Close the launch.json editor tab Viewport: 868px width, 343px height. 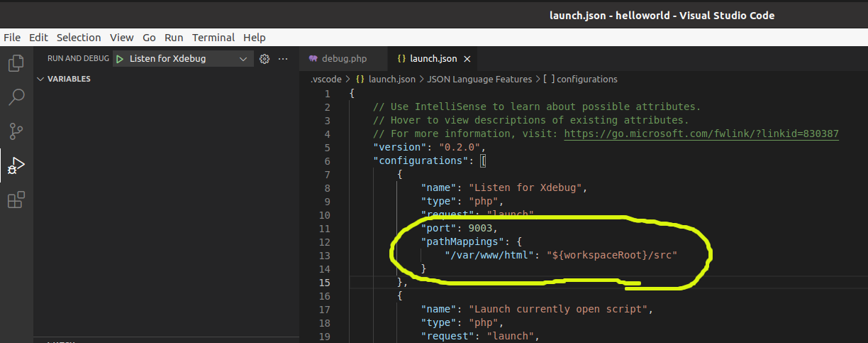(x=467, y=59)
